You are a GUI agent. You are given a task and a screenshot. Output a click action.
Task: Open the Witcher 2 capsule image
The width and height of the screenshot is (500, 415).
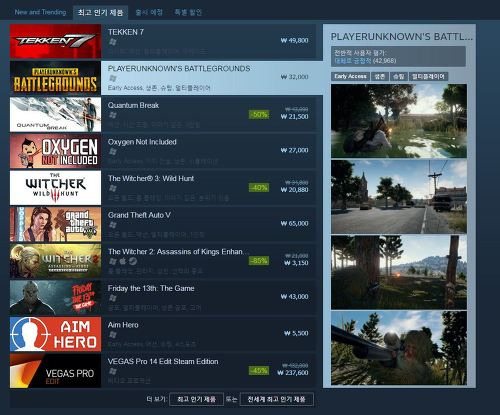[x=55, y=261]
